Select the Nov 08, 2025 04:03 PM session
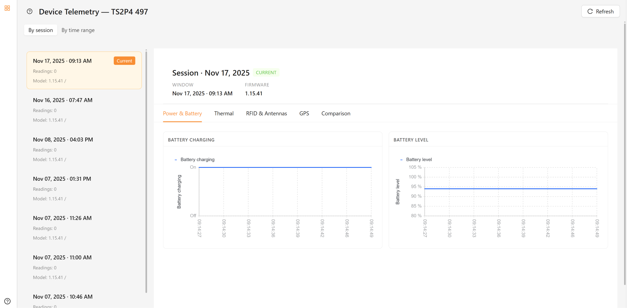Screen dimensions: 644x308 (x=84, y=149)
